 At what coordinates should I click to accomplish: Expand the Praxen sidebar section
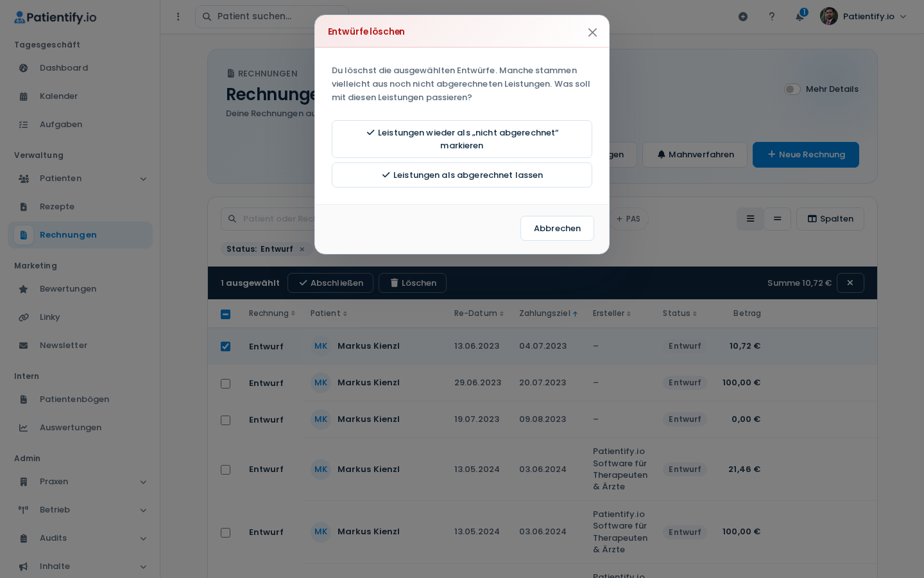(80, 482)
